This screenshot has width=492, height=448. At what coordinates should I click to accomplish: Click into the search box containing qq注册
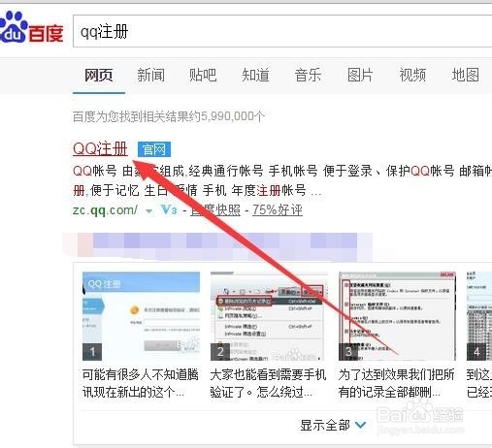[x=282, y=31]
